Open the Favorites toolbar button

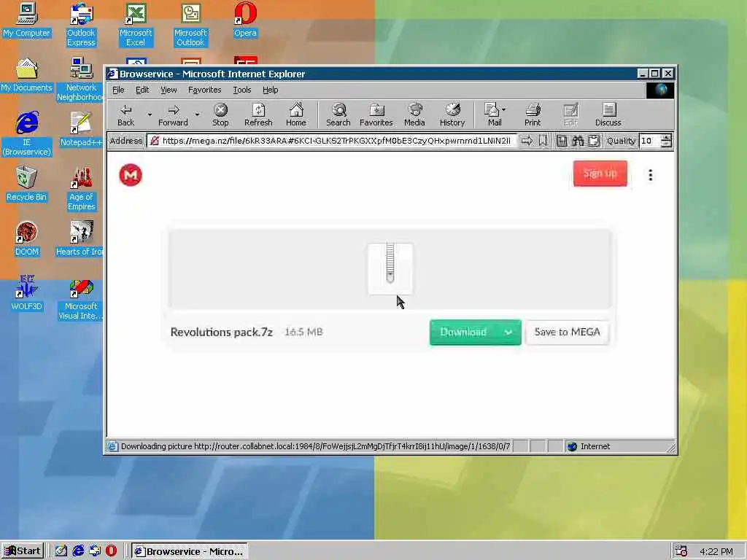[x=376, y=115]
